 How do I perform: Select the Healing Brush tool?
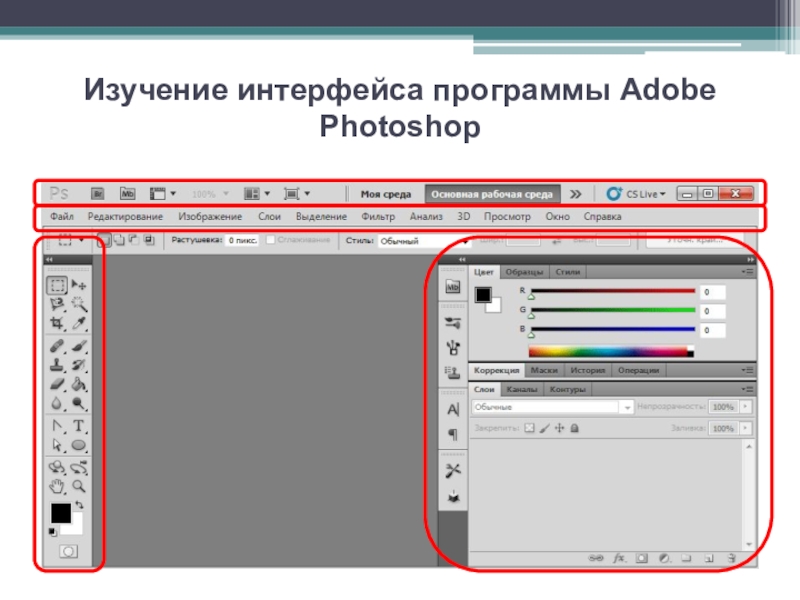pyautogui.click(x=57, y=346)
